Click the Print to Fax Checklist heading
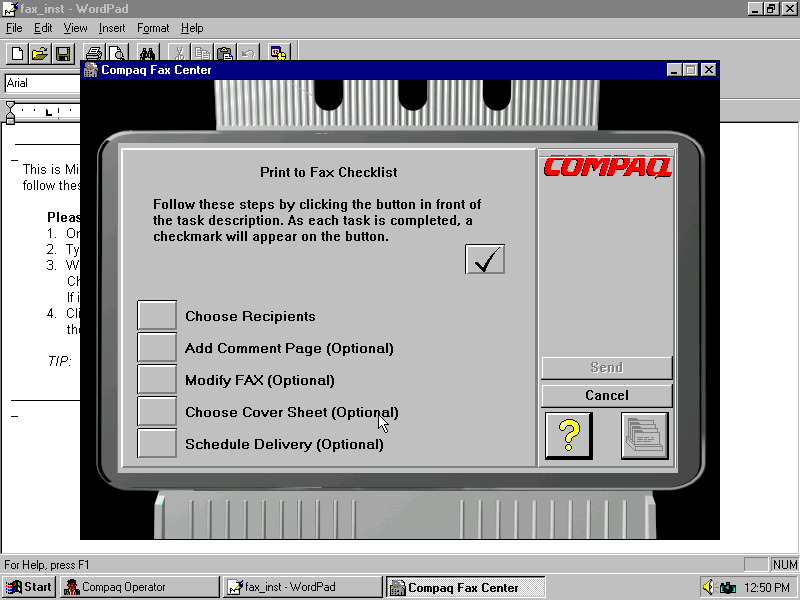The image size is (800, 600). point(329,172)
